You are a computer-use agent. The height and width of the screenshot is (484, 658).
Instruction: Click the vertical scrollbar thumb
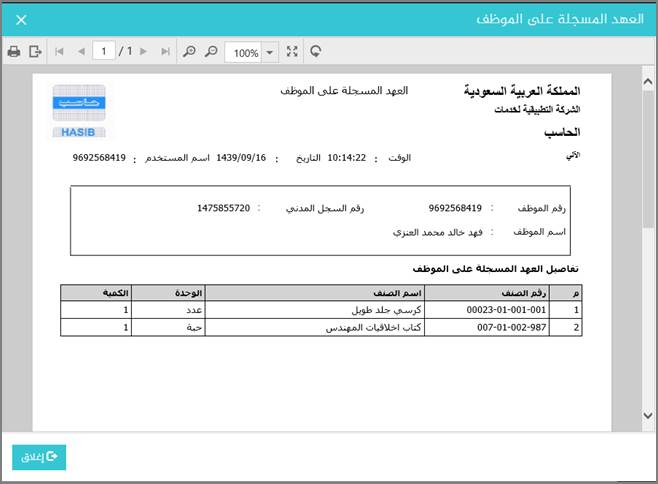pos(648,159)
